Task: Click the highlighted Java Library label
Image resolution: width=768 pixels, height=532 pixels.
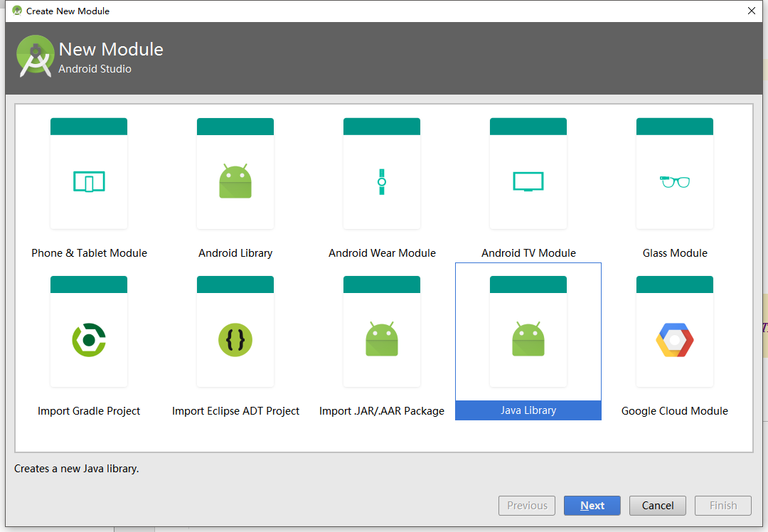Action: point(528,410)
